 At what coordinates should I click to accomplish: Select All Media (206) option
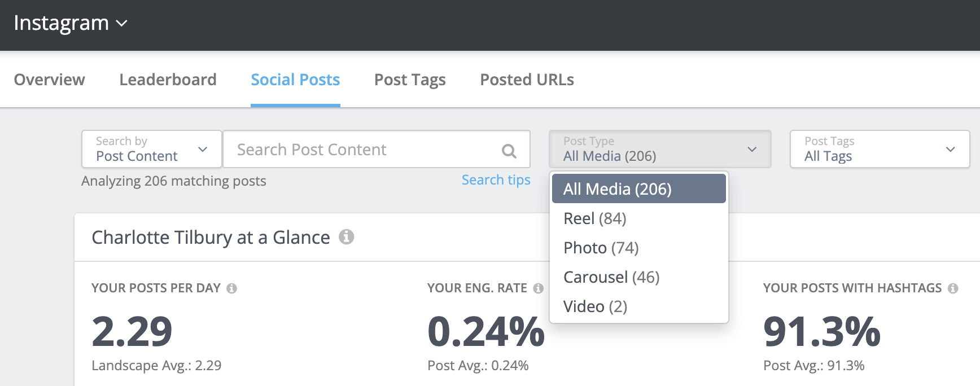click(638, 189)
